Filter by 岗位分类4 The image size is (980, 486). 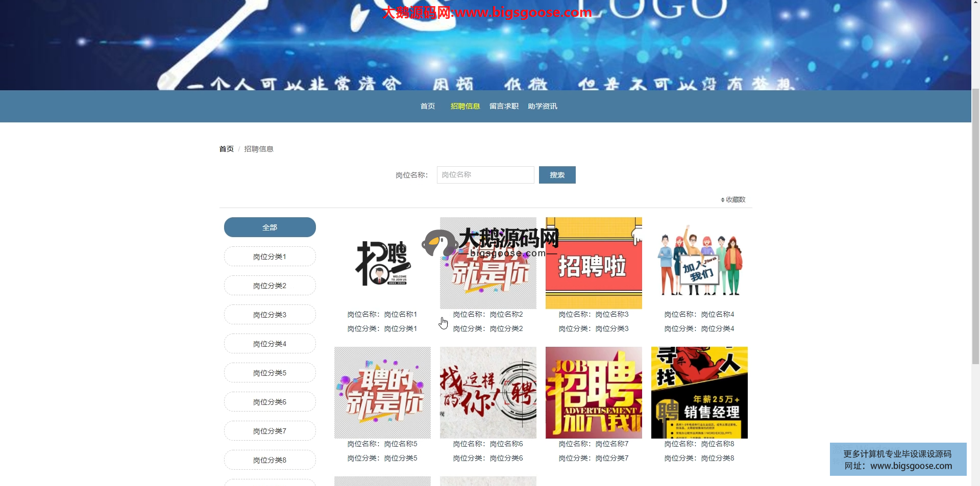269,344
